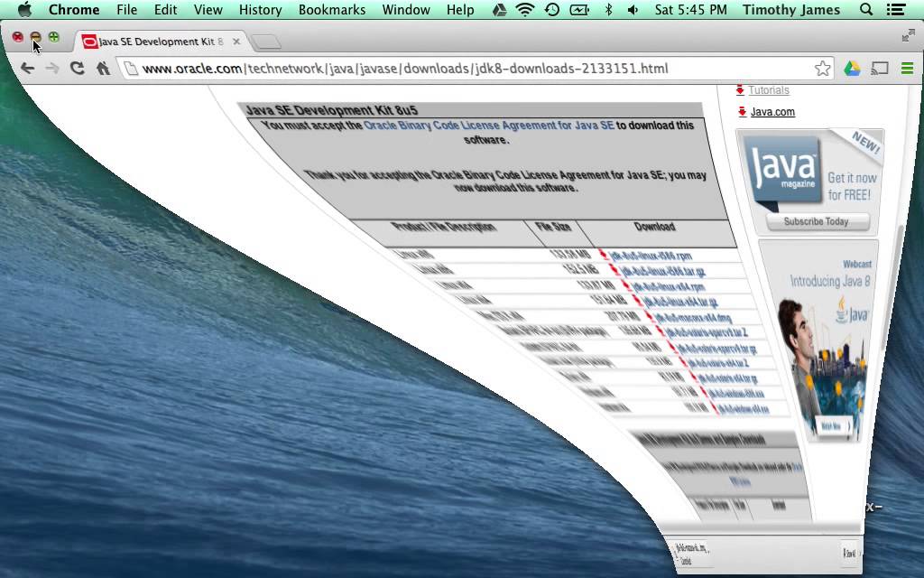Open the Java.com link
Image resolution: width=924 pixels, height=578 pixels.
click(x=772, y=111)
